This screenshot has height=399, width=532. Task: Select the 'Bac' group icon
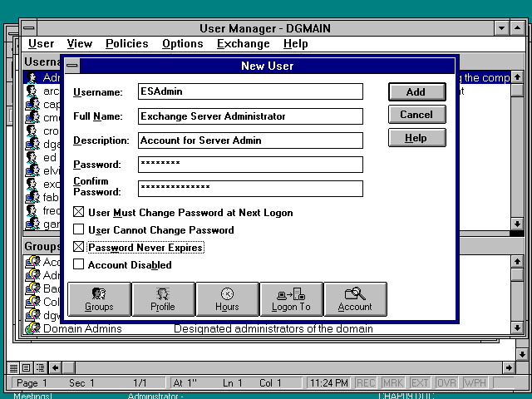(33, 288)
